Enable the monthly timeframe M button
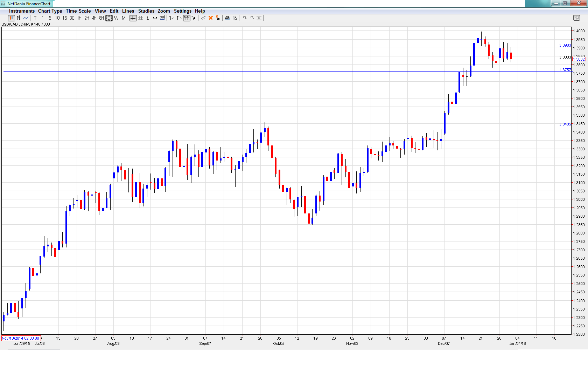Screen dimensions: 588x368 (123, 18)
